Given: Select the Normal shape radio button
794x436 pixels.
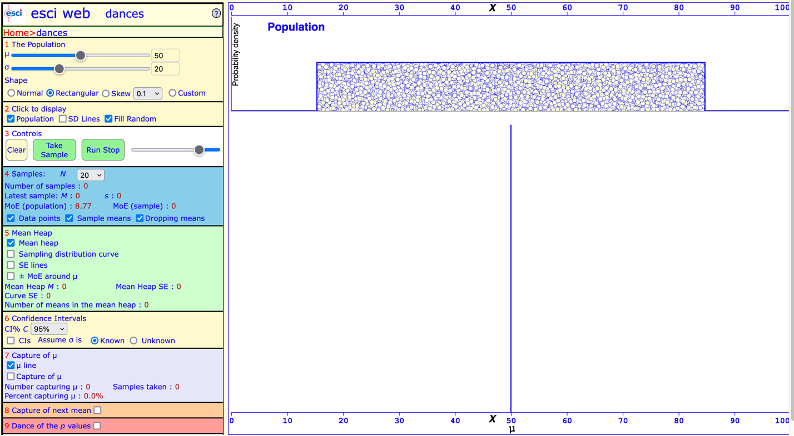Looking at the screenshot, I should [x=11, y=93].
